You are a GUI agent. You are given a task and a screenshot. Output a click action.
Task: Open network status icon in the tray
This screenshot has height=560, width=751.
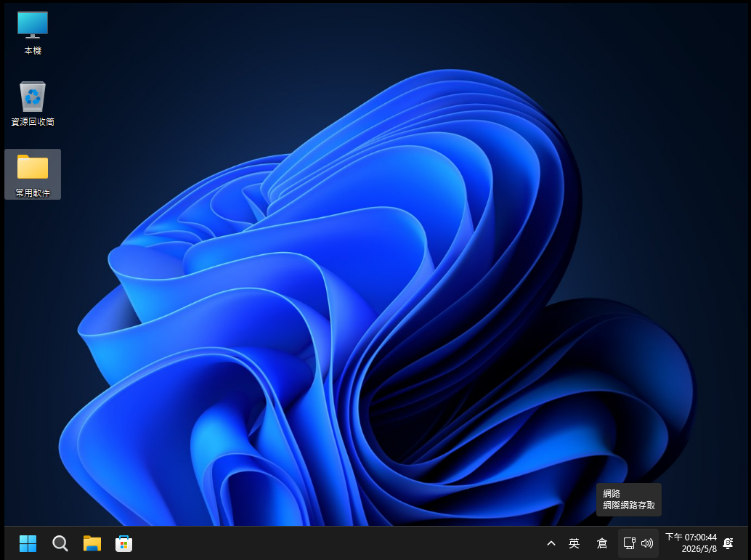(630, 543)
